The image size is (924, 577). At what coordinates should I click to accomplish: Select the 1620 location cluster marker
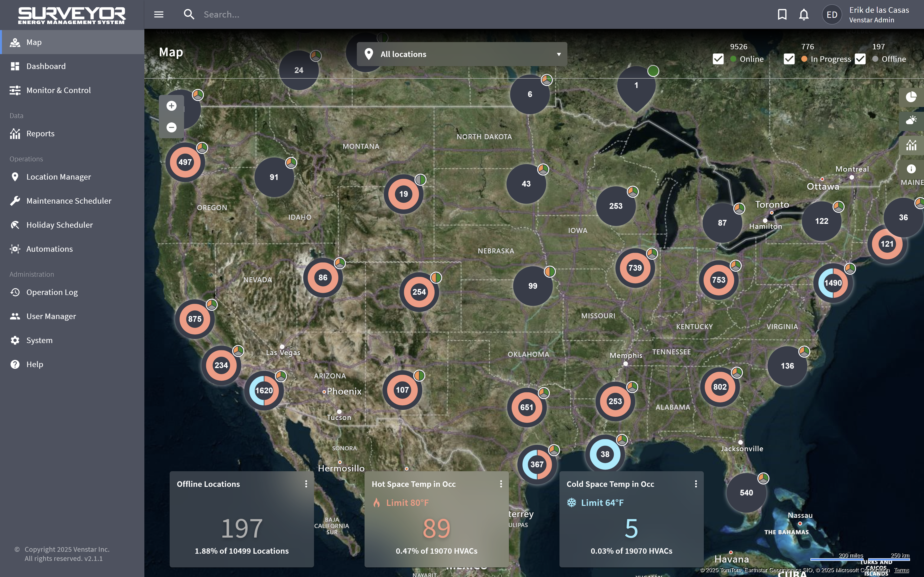[264, 390]
